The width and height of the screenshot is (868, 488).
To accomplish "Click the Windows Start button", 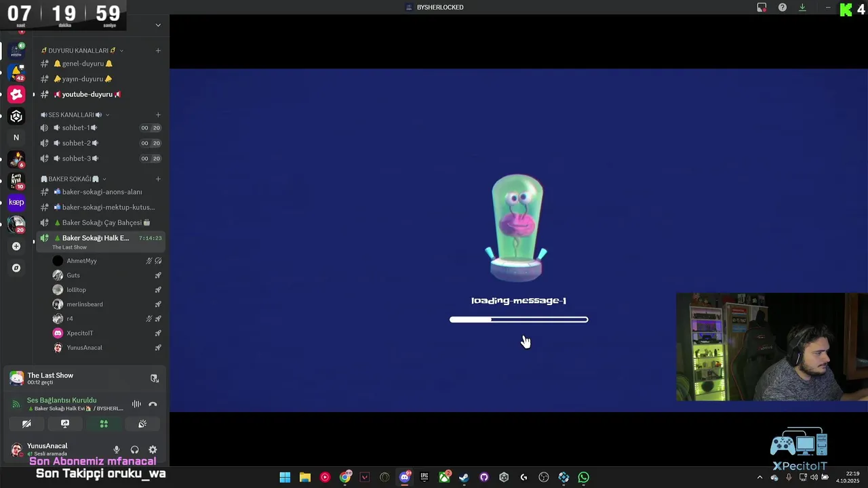I will pyautogui.click(x=285, y=477).
